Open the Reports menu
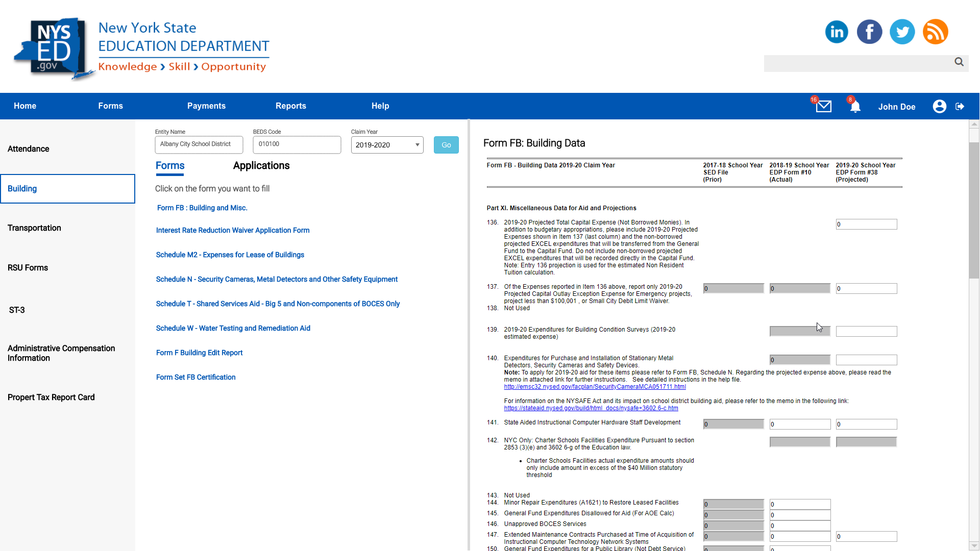Image resolution: width=980 pixels, height=551 pixels. [x=290, y=106]
